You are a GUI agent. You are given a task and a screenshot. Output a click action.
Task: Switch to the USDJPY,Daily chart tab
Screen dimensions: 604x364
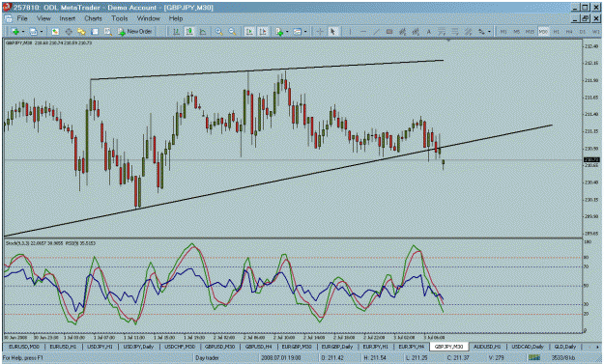point(138,347)
